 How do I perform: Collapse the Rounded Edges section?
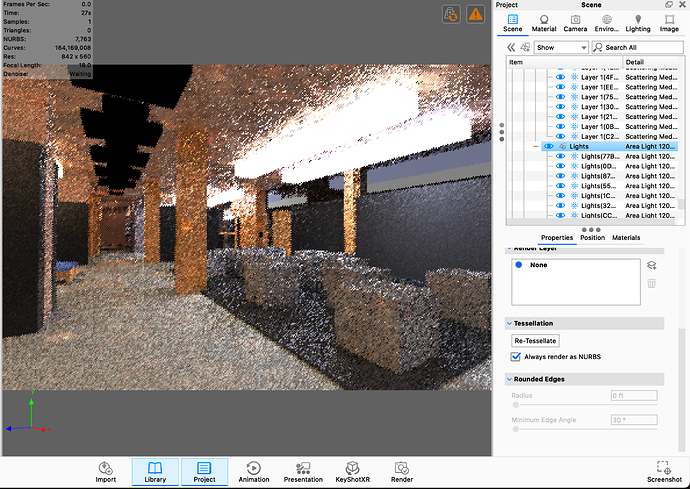(x=510, y=379)
